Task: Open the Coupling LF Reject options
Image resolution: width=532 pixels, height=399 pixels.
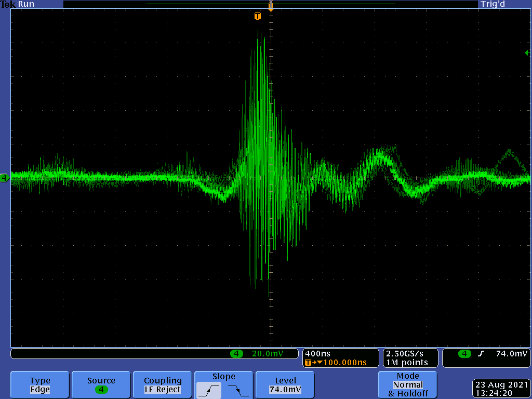Action: [163, 385]
